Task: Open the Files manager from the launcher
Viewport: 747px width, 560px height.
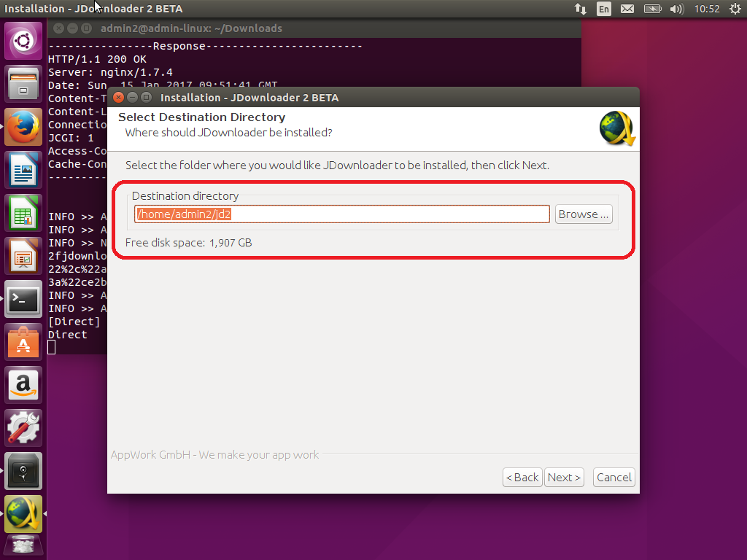Action: pyautogui.click(x=23, y=85)
